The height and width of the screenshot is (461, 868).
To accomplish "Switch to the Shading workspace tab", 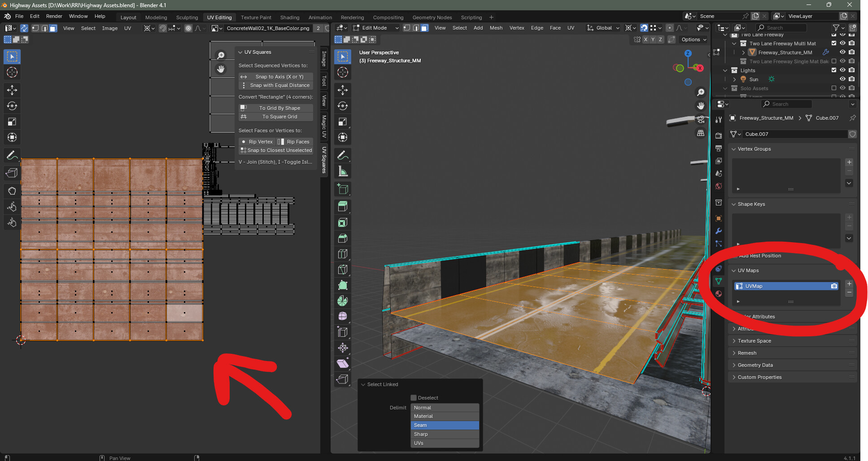I will 289,17.
